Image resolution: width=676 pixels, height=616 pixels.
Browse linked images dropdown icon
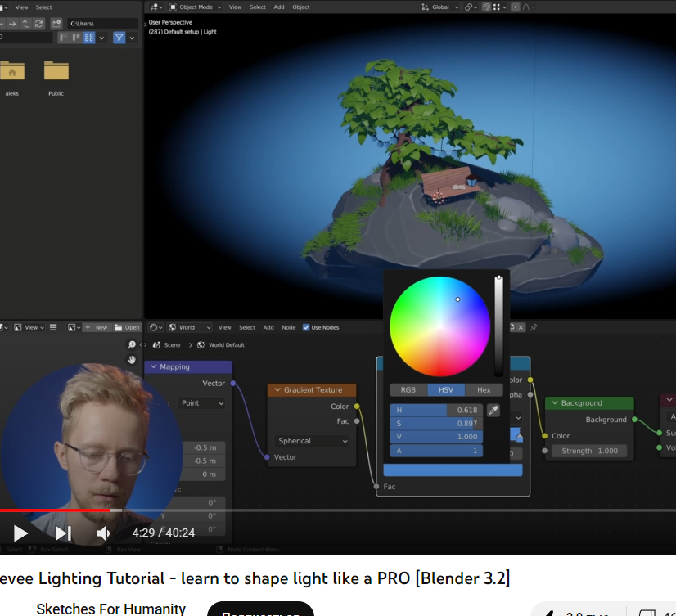[x=74, y=327]
